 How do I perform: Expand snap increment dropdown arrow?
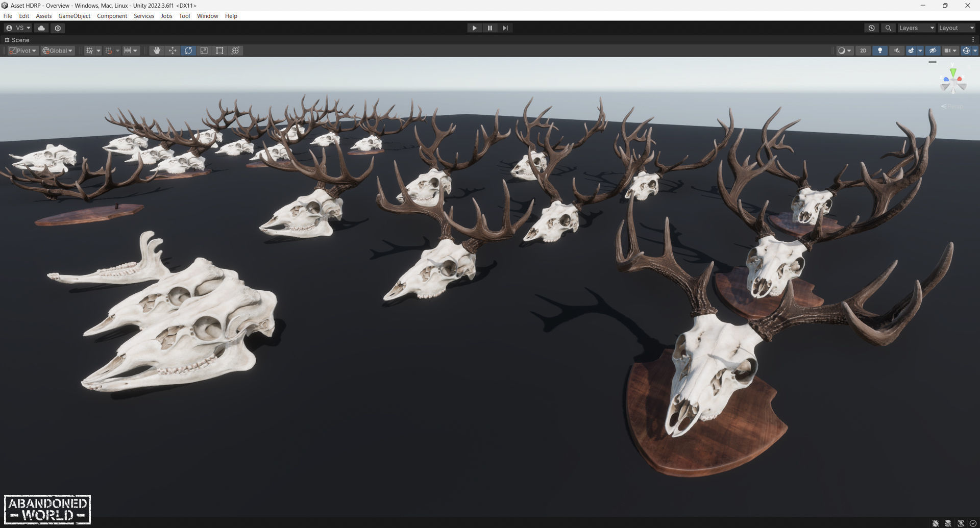click(135, 51)
